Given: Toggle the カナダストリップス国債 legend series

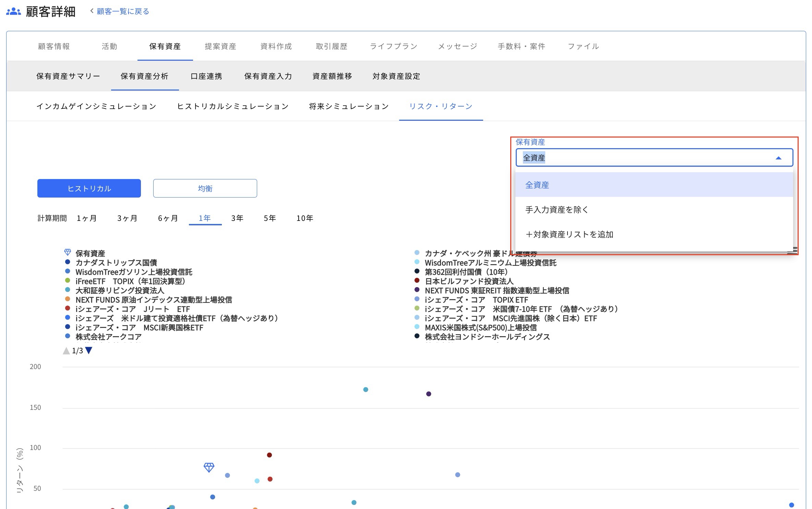Looking at the screenshot, I should [x=116, y=263].
